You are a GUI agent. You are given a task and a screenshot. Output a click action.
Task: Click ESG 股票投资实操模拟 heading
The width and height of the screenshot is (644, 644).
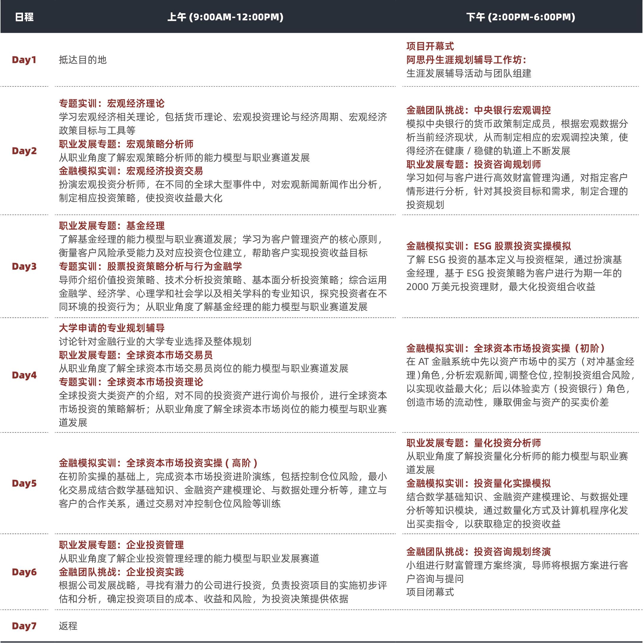(x=488, y=246)
